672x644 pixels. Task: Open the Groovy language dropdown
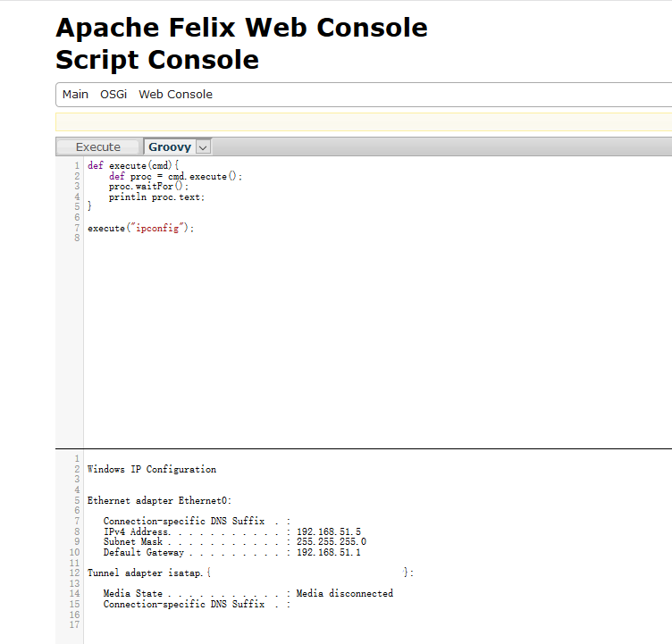[169, 147]
